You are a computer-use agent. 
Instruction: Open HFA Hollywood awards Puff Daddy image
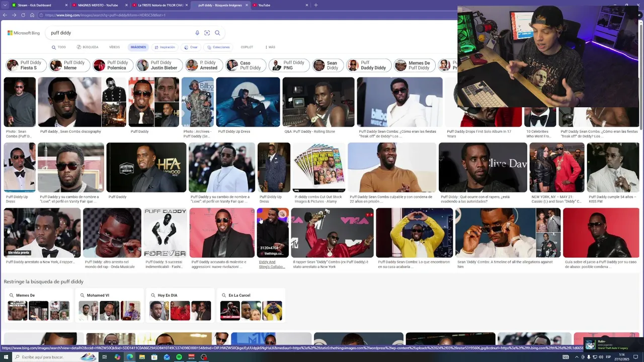[146, 167]
